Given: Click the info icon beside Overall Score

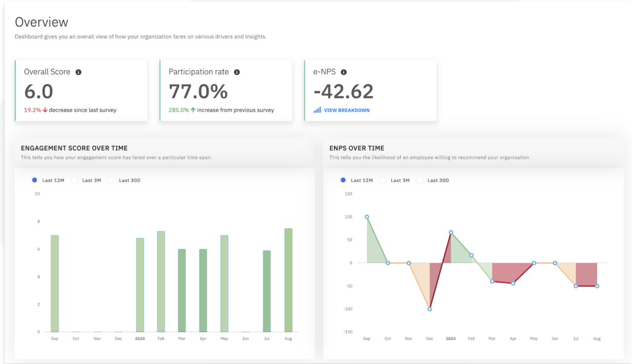Looking at the screenshot, I should (x=78, y=72).
